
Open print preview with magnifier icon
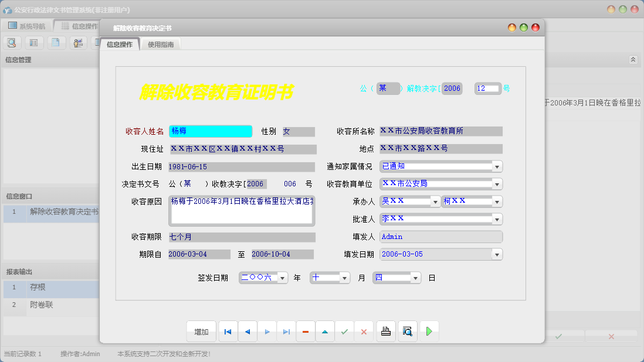click(x=407, y=332)
